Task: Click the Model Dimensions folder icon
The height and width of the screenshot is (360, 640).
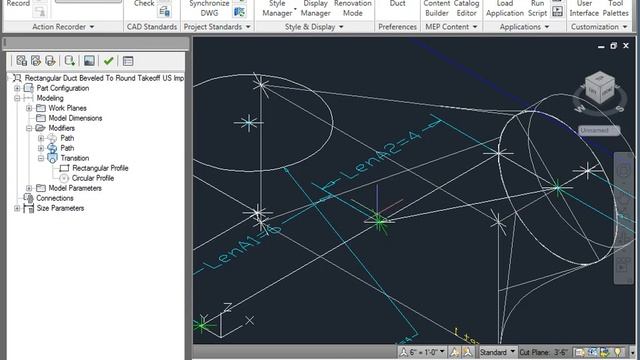Action: point(40,118)
